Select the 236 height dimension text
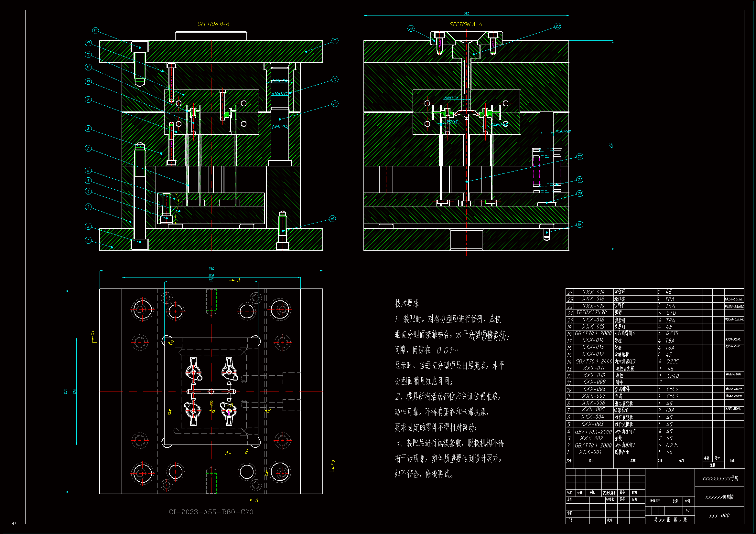756x534 pixels. [x=611, y=145]
